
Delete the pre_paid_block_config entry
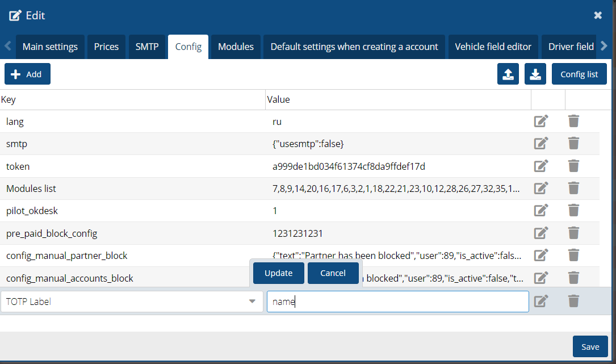click(x=573, y=233)
